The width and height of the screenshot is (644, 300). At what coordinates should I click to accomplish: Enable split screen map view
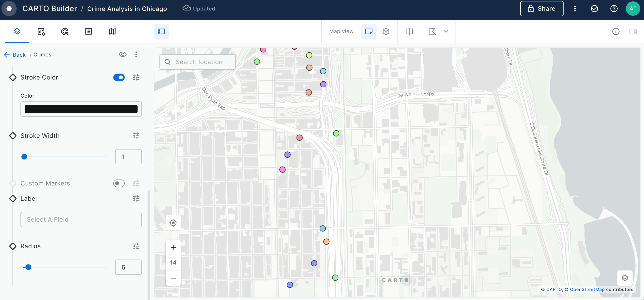point(409,31)
